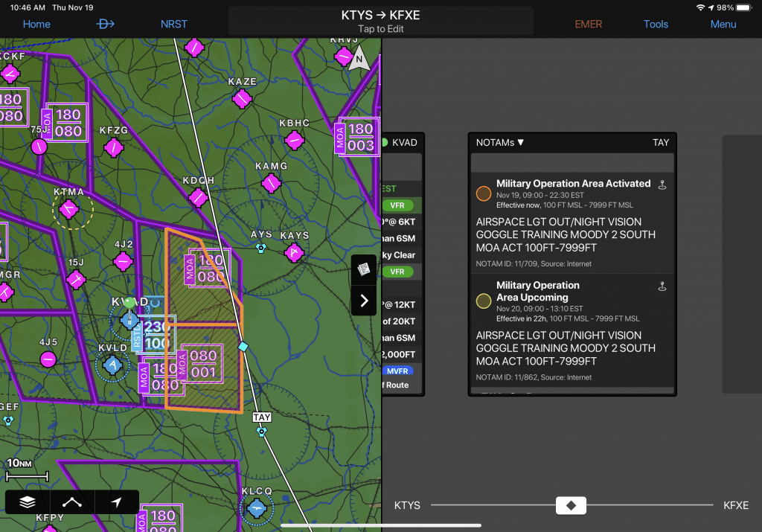
Task: Tap the graphical route edit icon
Action: click(72, 502)
